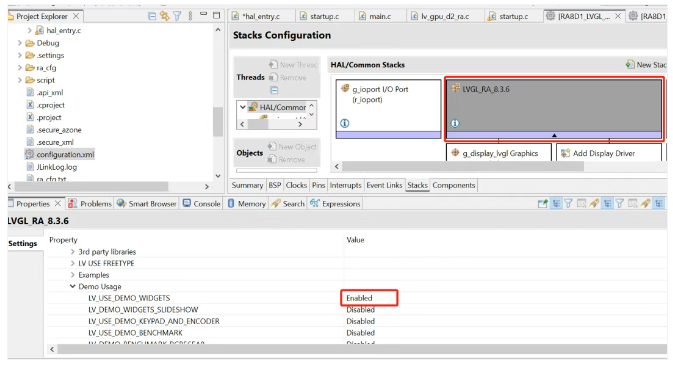The height and width of the screenshot is (365, 673).
Task: Expand 3rd party libraries property group
Action: [73, 252]
